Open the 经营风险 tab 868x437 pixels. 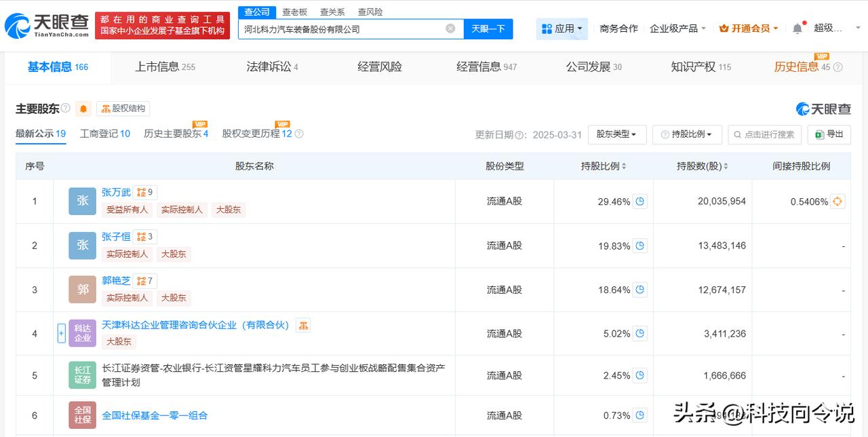point(380,66)
